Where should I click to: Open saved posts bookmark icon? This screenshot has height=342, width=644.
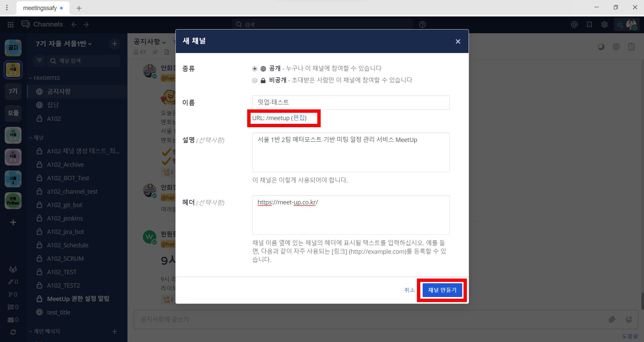click(589, 25)
